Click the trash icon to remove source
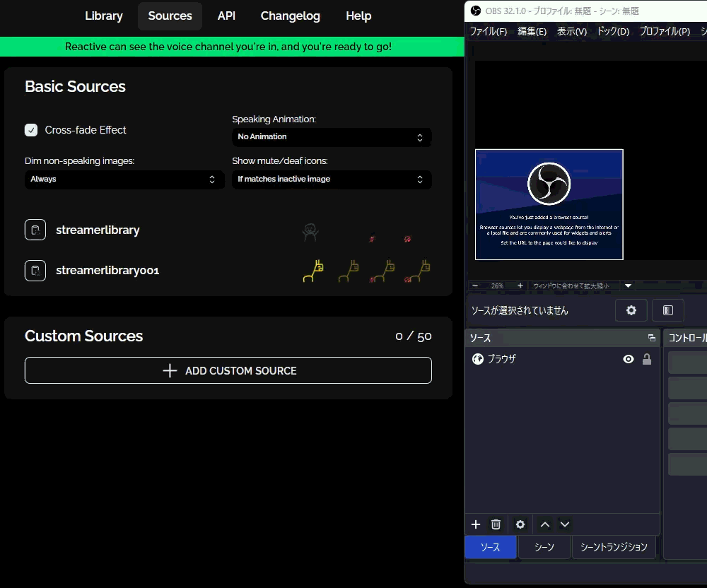 click(x=496, y=524)
